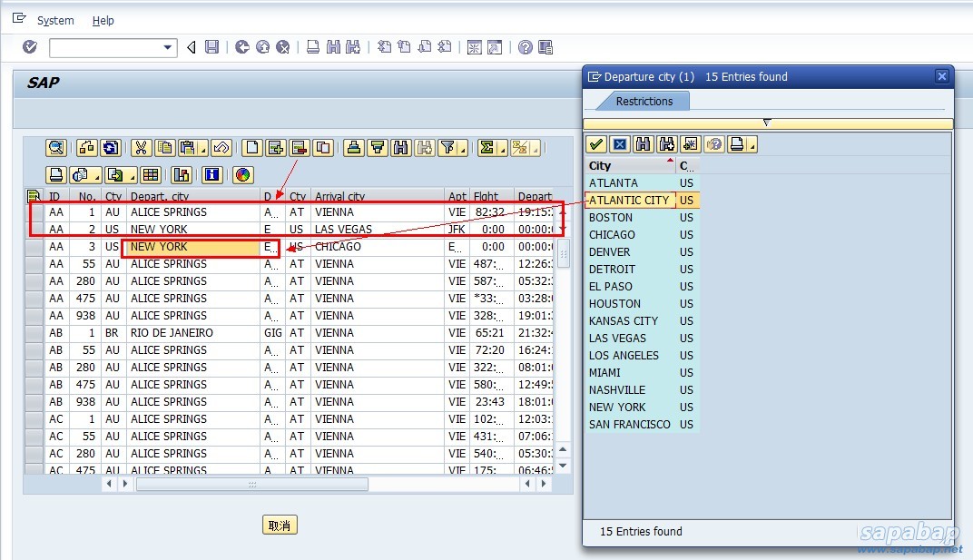Open the Total sum icon dropdown arrow
973x560 pixels.
coord(502,150)
